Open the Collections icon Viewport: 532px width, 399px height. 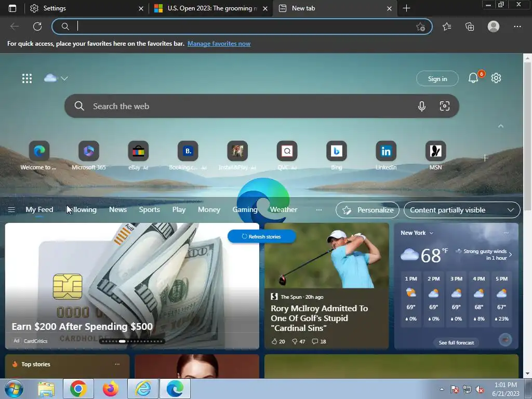click(470, 26)
